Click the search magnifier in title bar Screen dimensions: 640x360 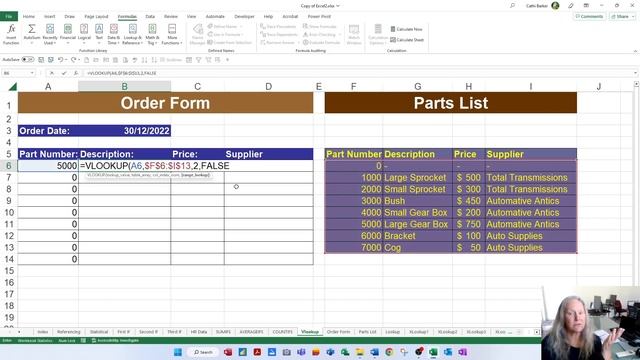click(512, 5)
